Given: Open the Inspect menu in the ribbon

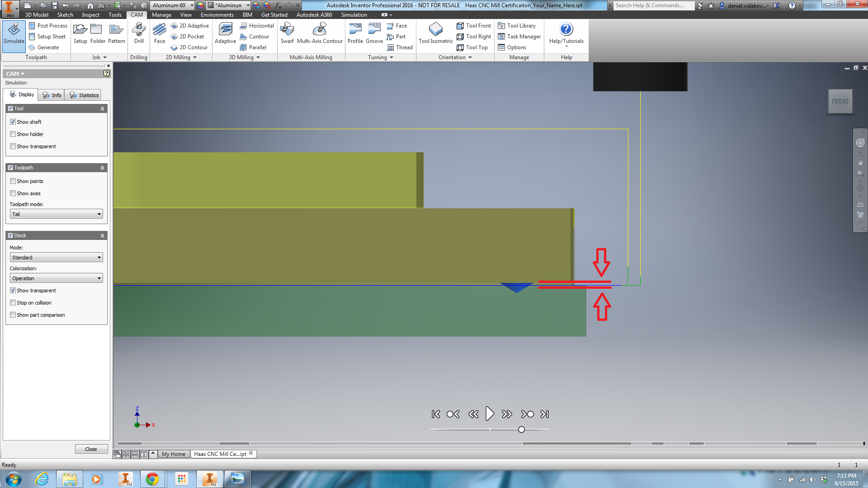Looking at the screenshot, I should click(90, 15).
